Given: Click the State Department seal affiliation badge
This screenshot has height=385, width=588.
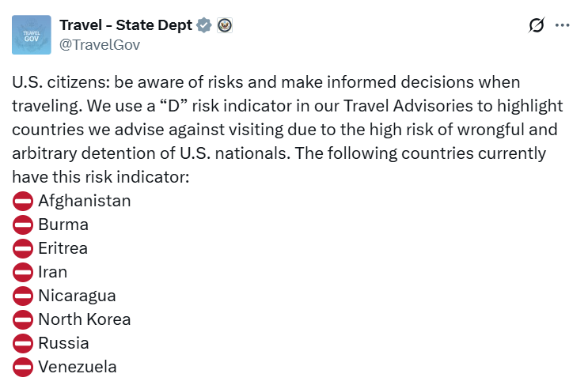Looking at the screenshot, I should click(224, 25).
